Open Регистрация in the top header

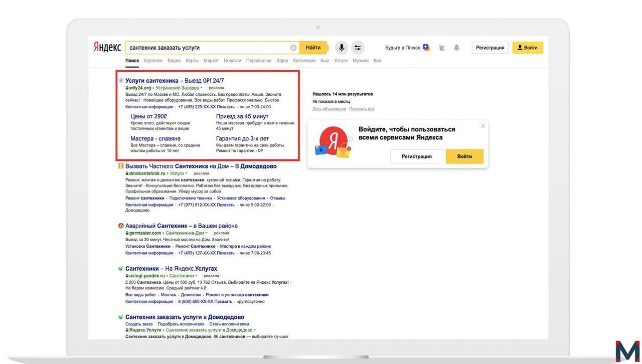[x=490, y=48]
